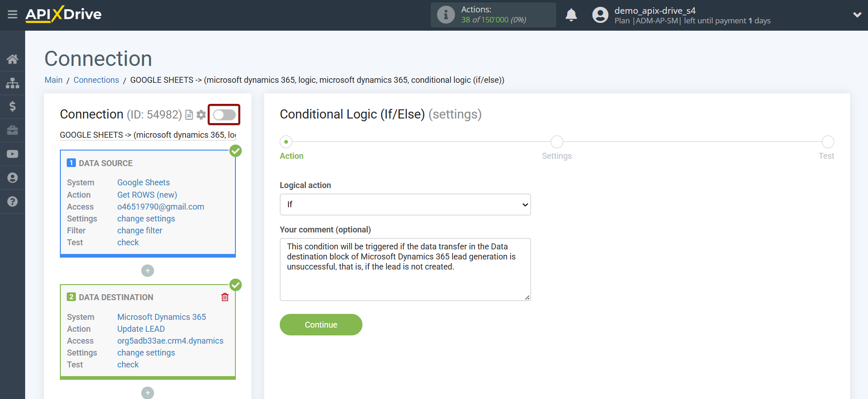Toggle the connection on/off switch
The height and width of the screenshot is (399, 868).
click(x=224, y=115)
